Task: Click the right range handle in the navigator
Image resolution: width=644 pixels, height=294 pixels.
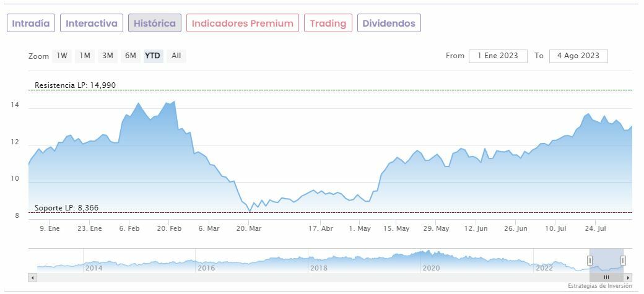Action: point(623,260)
